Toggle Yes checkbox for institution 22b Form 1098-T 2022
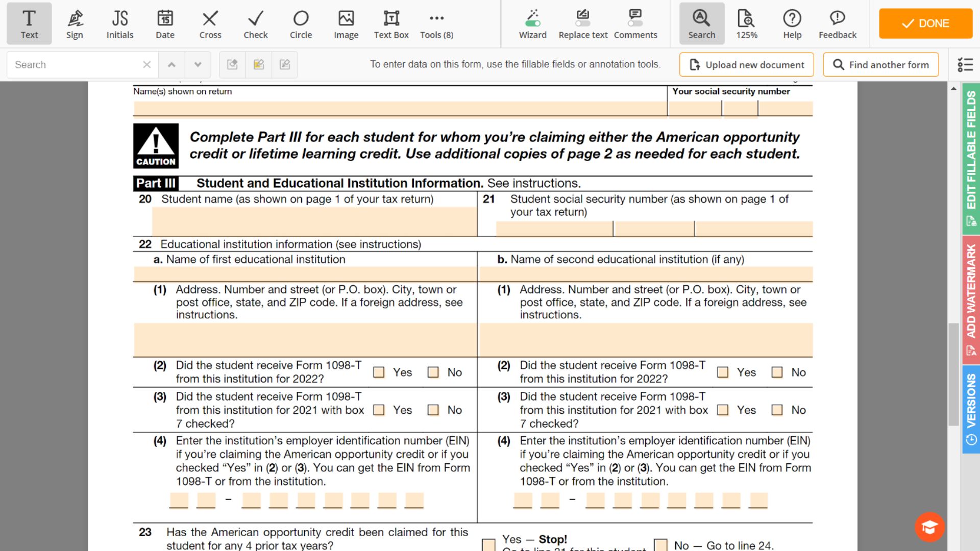Viewport: 980px width, 551px height. (724, 372)
